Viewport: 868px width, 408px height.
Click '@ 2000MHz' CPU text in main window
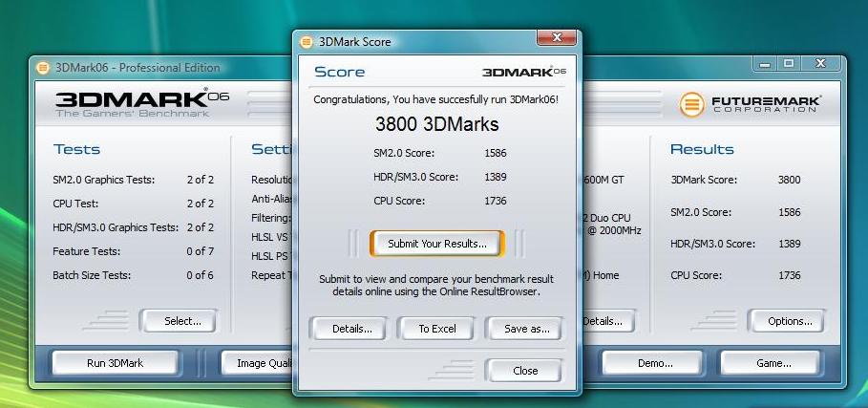pyautogui.click(x=612, y=230)
